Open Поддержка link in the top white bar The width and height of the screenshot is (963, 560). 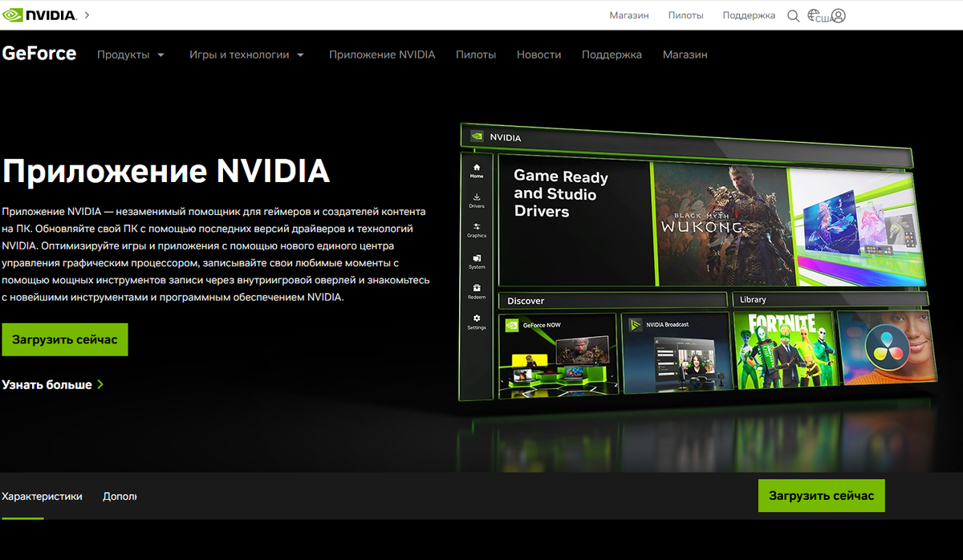(x=749, y=15)
